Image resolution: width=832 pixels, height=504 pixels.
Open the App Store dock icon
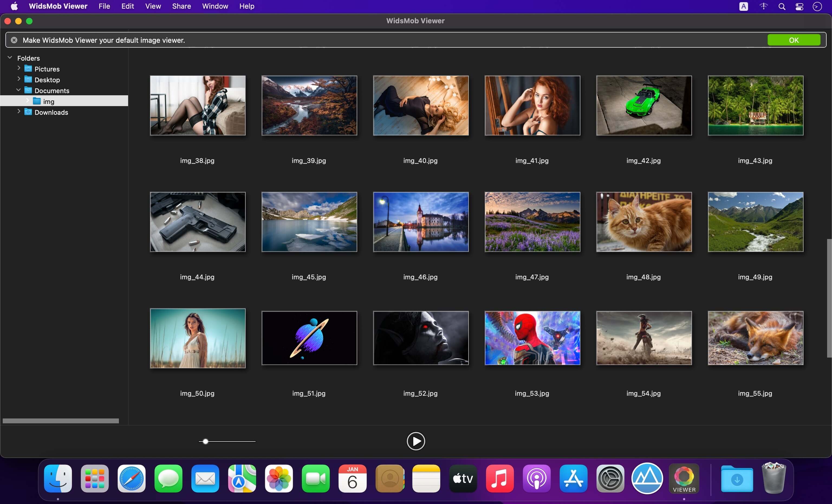(573, 478)
